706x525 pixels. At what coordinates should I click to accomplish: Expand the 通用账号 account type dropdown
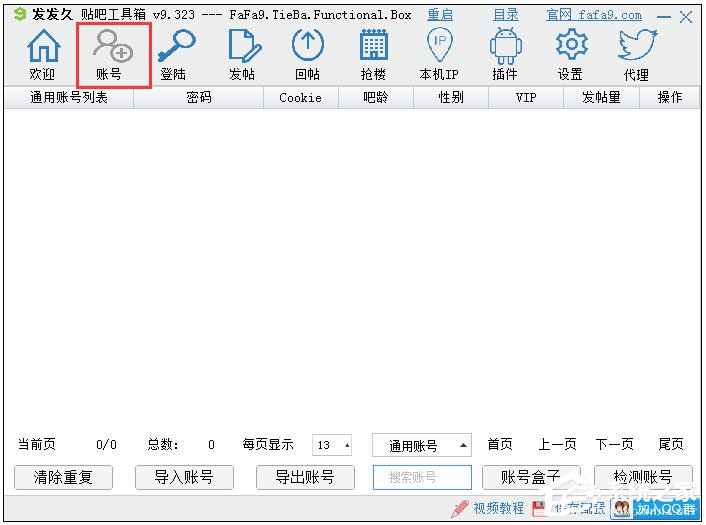(422, 445)
